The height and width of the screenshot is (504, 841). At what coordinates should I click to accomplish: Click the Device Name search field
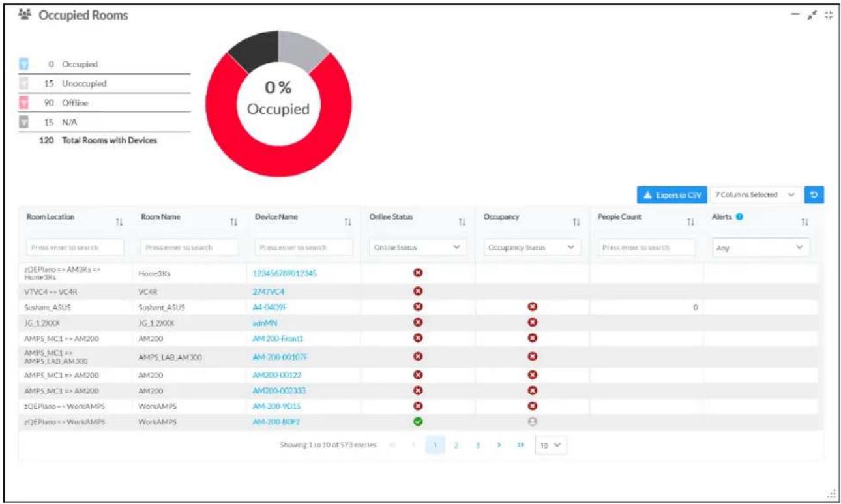coord(303,248)
